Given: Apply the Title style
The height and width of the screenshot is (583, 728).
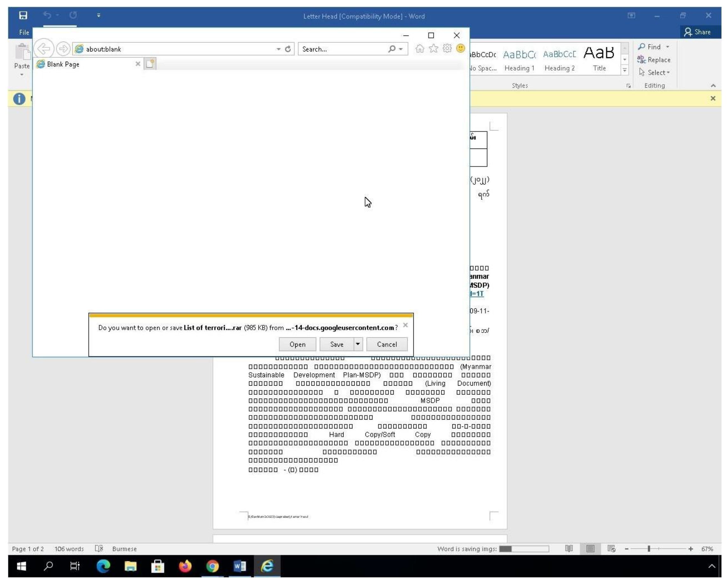Looking at the screenshot, I should click(x=599, y=60).
